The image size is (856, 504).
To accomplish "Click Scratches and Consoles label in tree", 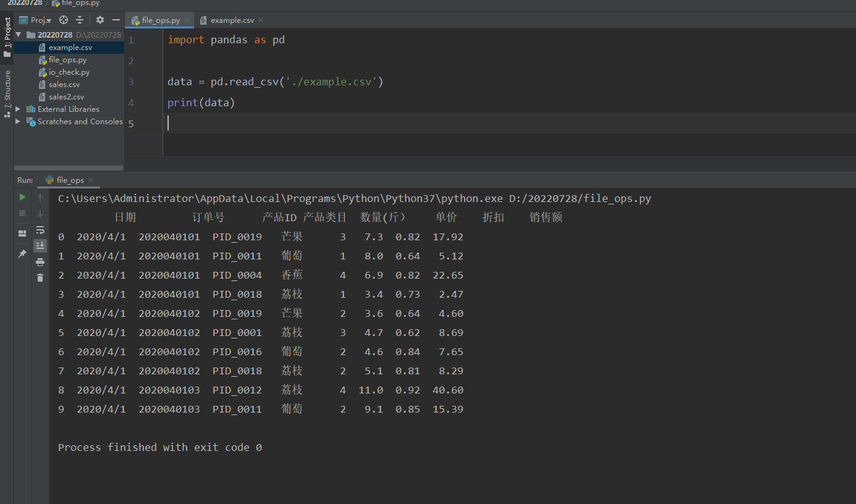I will coord(80,122).
